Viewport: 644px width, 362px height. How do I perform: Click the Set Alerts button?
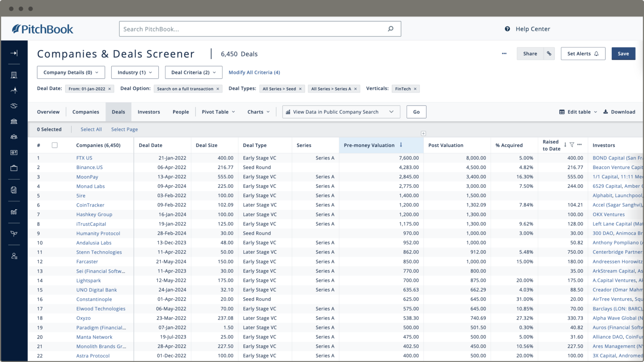[x=583, y=54]
